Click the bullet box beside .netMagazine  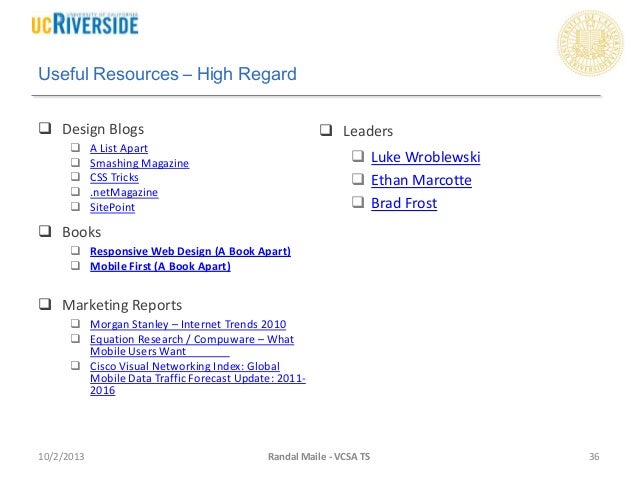[75, 191]
